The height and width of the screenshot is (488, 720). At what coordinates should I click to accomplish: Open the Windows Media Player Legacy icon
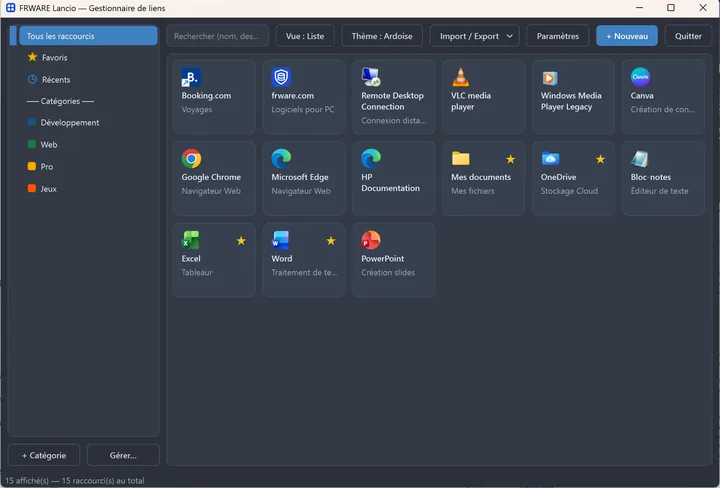(x=550, y=78)
